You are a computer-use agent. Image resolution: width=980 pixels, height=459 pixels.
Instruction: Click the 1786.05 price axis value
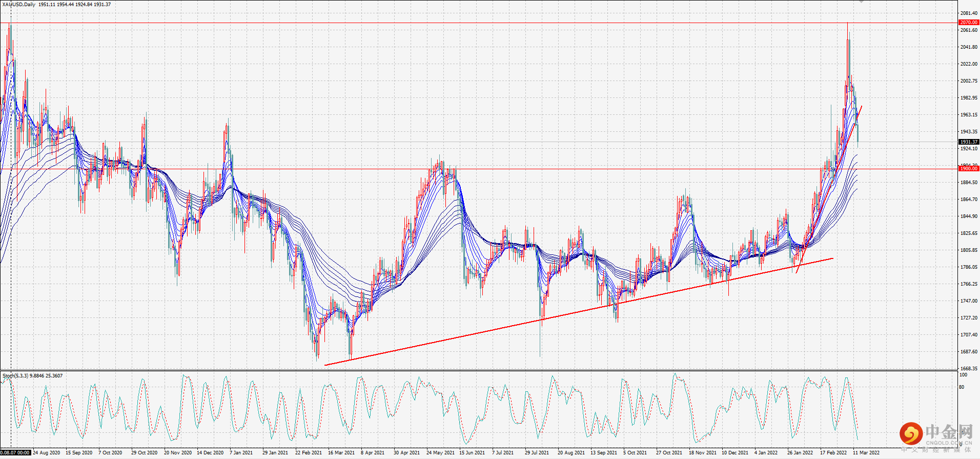click(969, 267)
